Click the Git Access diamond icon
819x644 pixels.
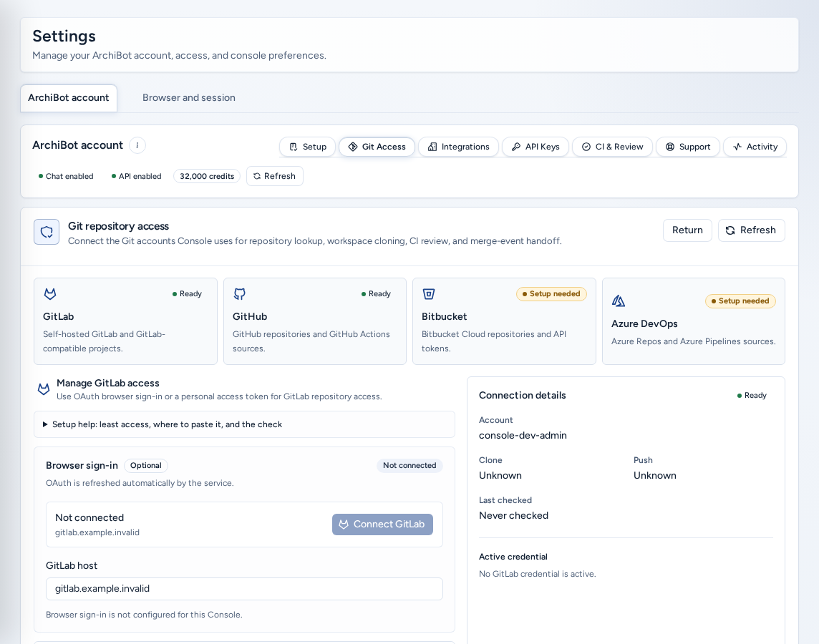pos(353,147)
